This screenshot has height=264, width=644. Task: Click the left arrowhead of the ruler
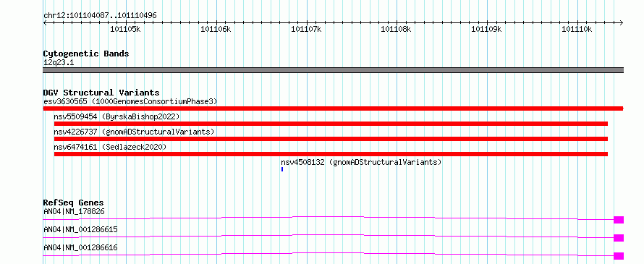point(45,22)
